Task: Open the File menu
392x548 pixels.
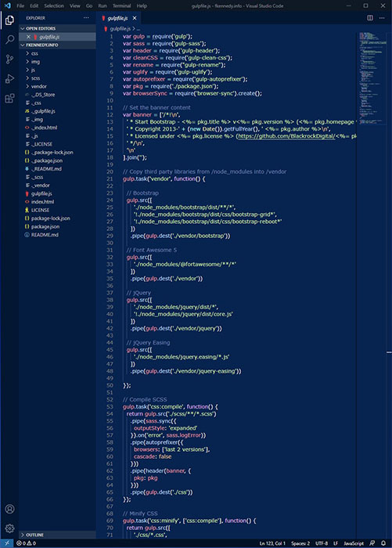Action: pyautogui.click(x=20, y=6)
